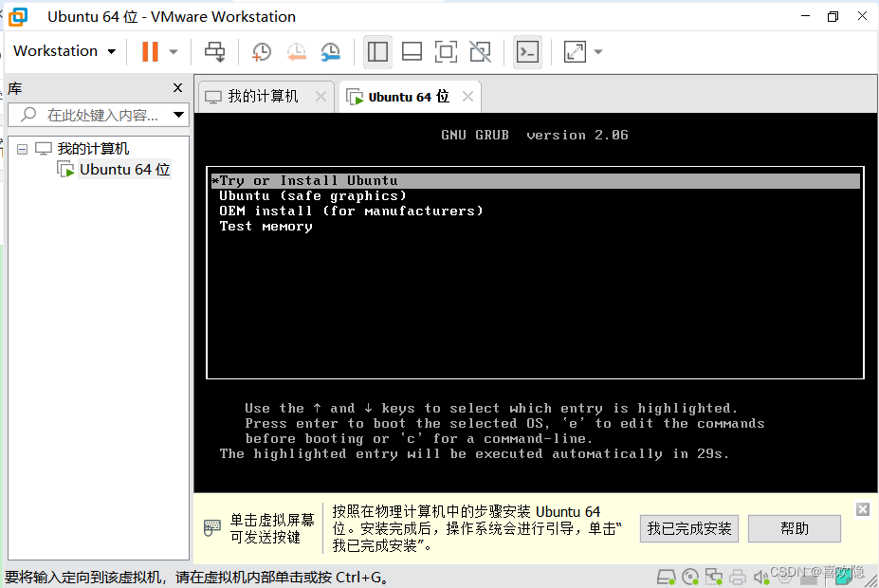Click the stretch guest display icon

tap(575, 52)
